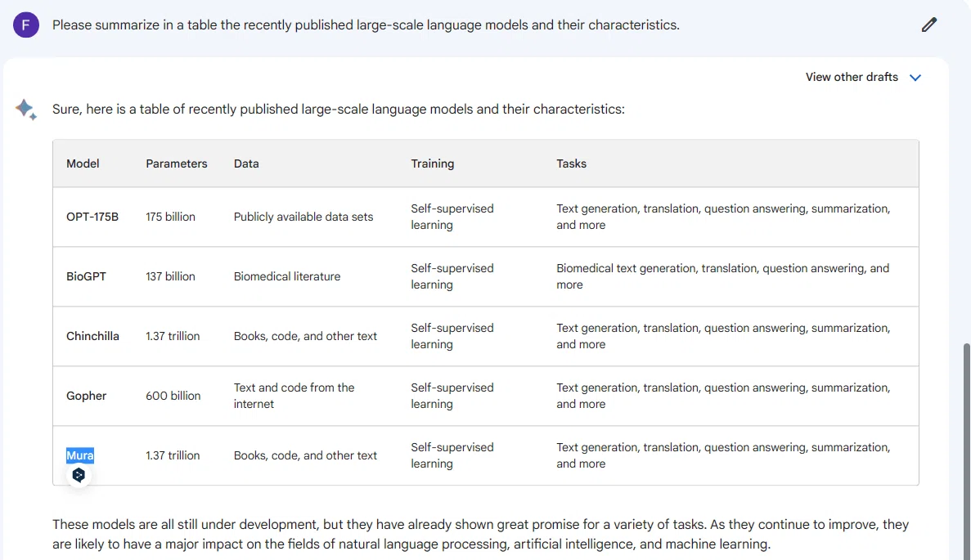Select the BioGPT model cell
Screen dimensions: 971x560
[86, 276]
